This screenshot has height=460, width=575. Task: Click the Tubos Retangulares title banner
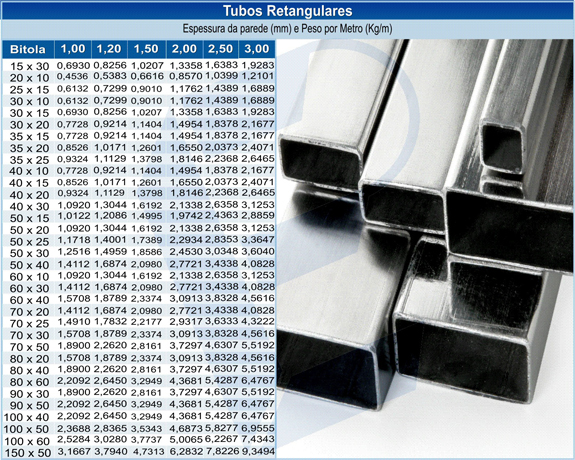pos(288,10)
